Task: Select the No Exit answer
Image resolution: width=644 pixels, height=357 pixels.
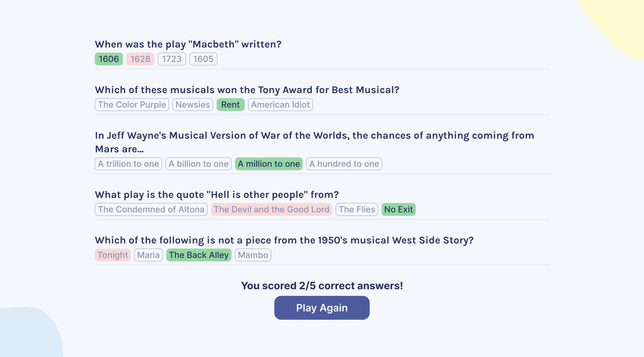Action: [398, 209]
